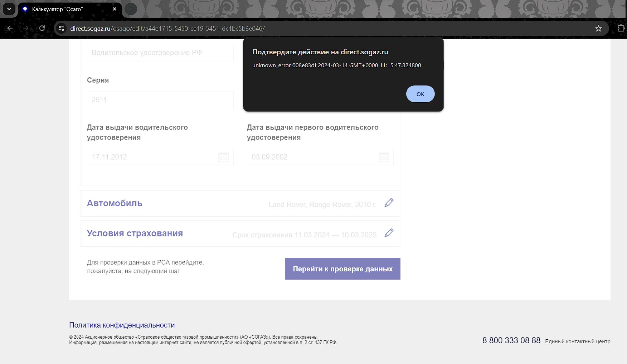Image resolution: width=627 pixels, height=364 pixels.
Task: Switch to the Калькулятор "Осаго" tab
Action: [64, 9]
